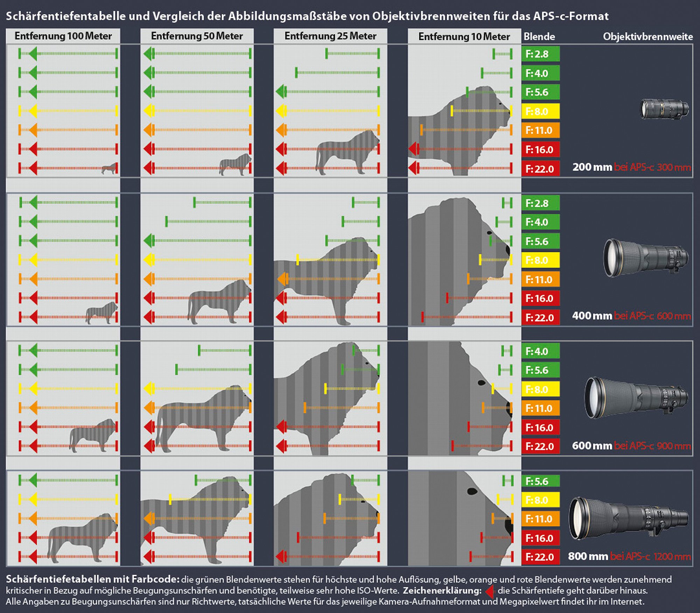Select the 'Entfernung 10 Meter' column header
The image size is (700, 613).
pyautogui.click(x=464, y=36)
